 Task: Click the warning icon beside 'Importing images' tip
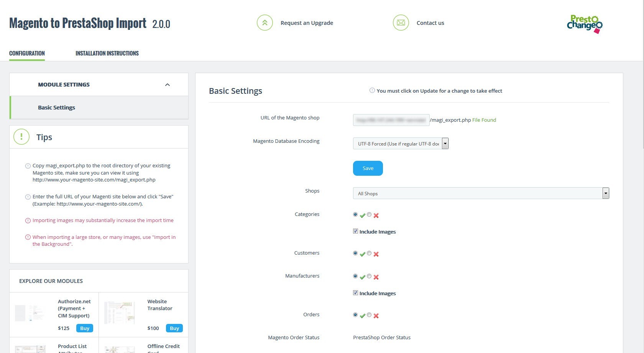28,221
